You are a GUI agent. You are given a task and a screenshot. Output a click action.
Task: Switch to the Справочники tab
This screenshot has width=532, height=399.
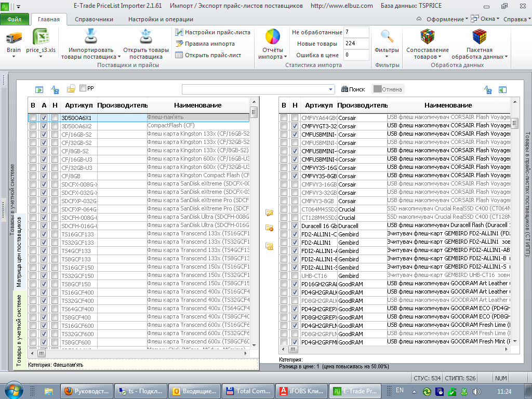[x=94, y=19]
